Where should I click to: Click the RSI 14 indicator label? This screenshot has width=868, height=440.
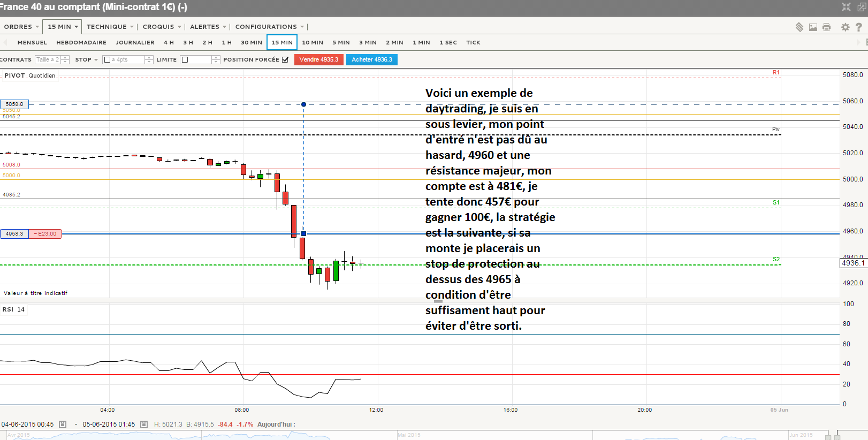point(13,309)
